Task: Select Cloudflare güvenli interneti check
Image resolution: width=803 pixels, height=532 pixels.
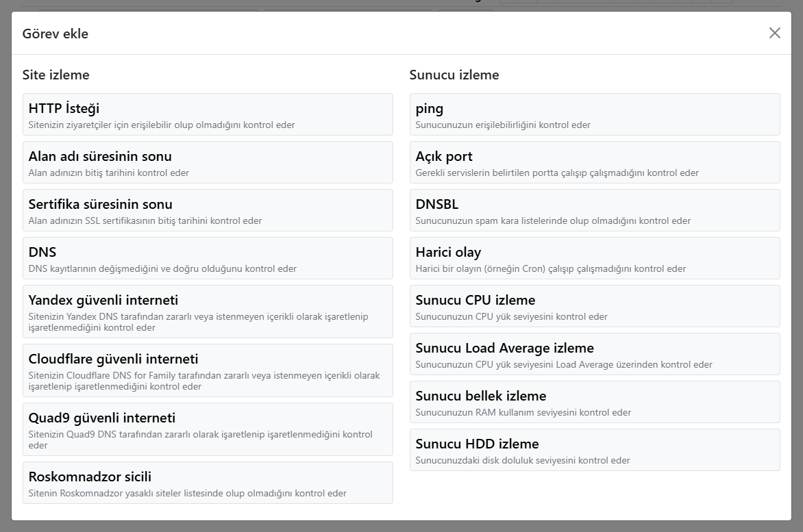Action: click(208, 370)
